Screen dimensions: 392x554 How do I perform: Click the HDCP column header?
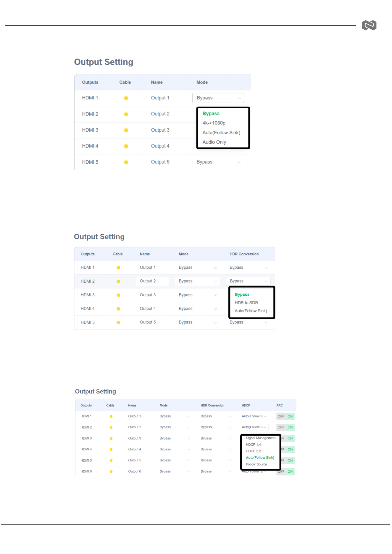[x=246, y=406]
